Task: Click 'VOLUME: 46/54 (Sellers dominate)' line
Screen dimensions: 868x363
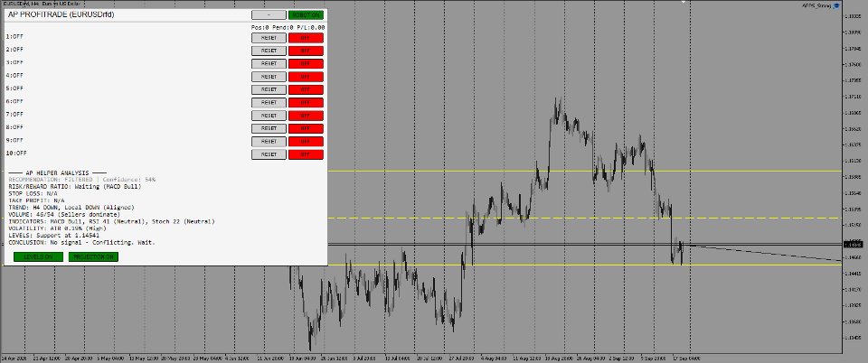Action: 64,214
